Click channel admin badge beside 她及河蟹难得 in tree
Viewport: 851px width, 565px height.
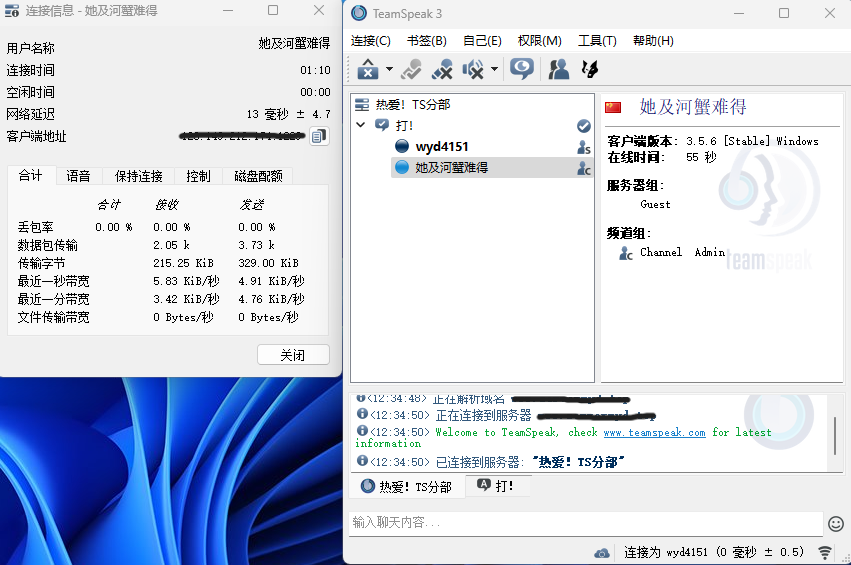coord(583,168)
